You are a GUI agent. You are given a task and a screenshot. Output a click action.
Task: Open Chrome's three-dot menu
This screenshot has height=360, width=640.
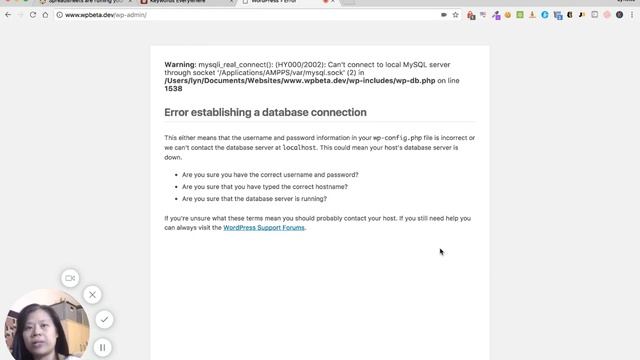(632, 15)
